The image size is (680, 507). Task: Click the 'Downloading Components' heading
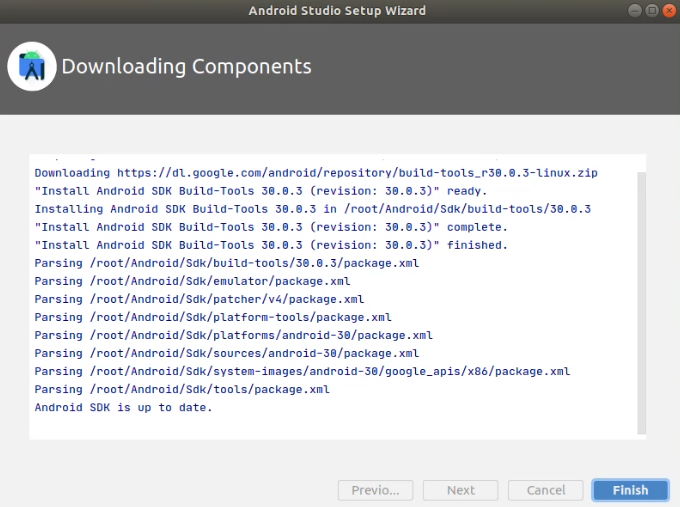pos(186,66)
